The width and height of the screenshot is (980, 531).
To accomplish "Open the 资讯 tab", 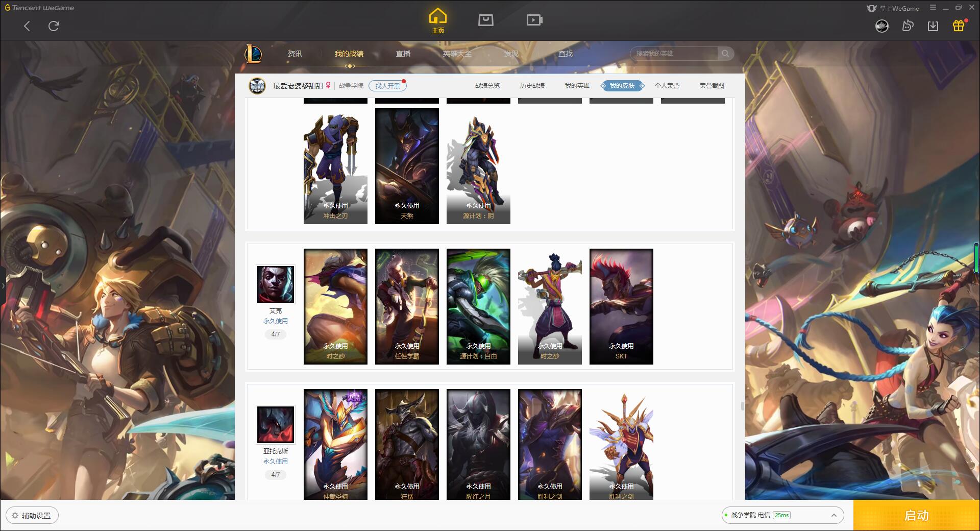I will click(295, 54).
